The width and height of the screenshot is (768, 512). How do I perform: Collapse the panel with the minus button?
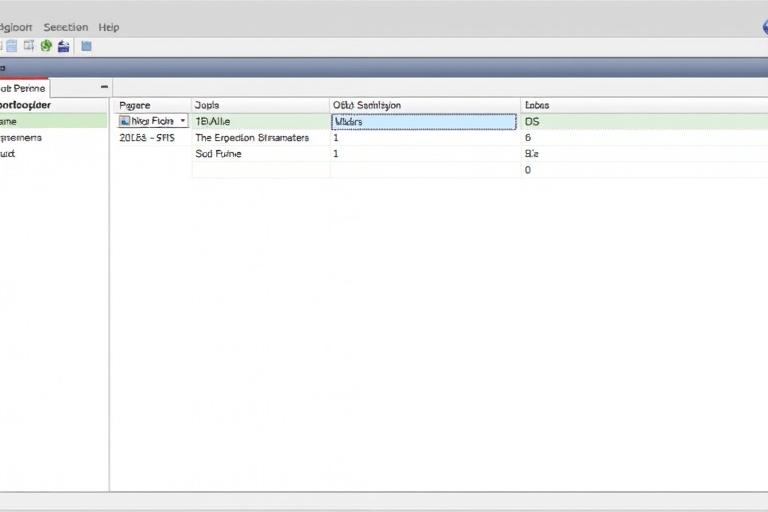pyautogui.click(x=104, y=87)
